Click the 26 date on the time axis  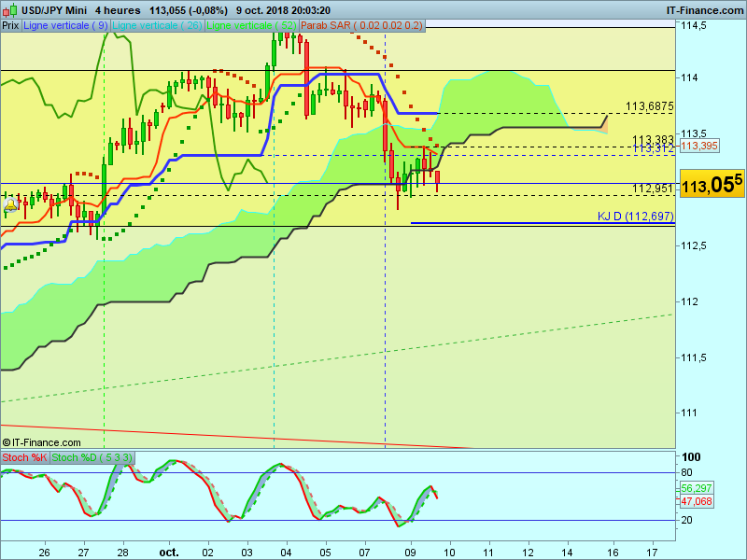click(x=44, y=553)
